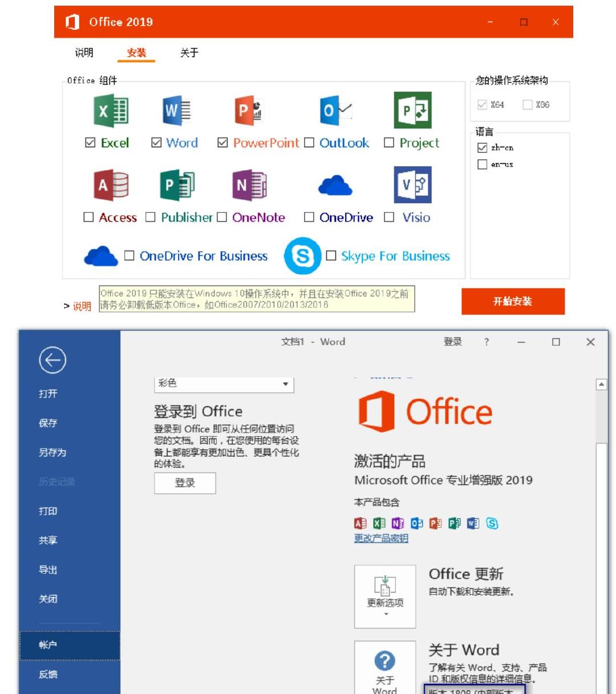The height and width of the screenshot is (694, 616).
Task: Click the Access icon in product includes row
Action: point(360,523)
